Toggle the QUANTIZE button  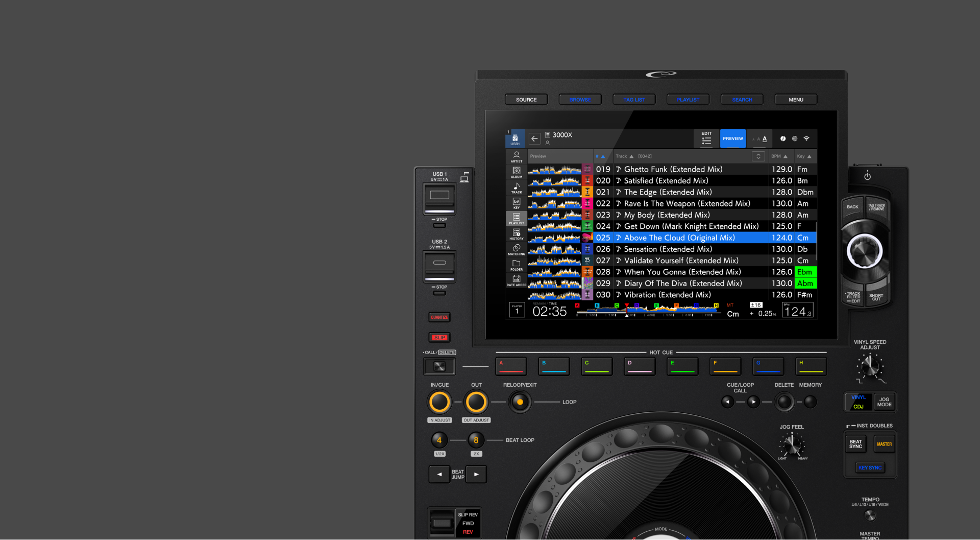tap(439, 317)
